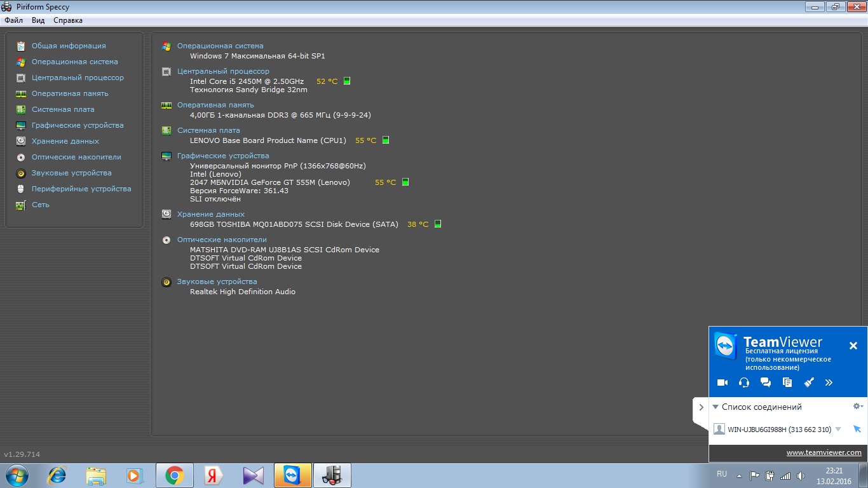This screenshot has width=868, height=488.
Task: Close the TeamViewer panel with the X
Action: [x=853, y=346]
